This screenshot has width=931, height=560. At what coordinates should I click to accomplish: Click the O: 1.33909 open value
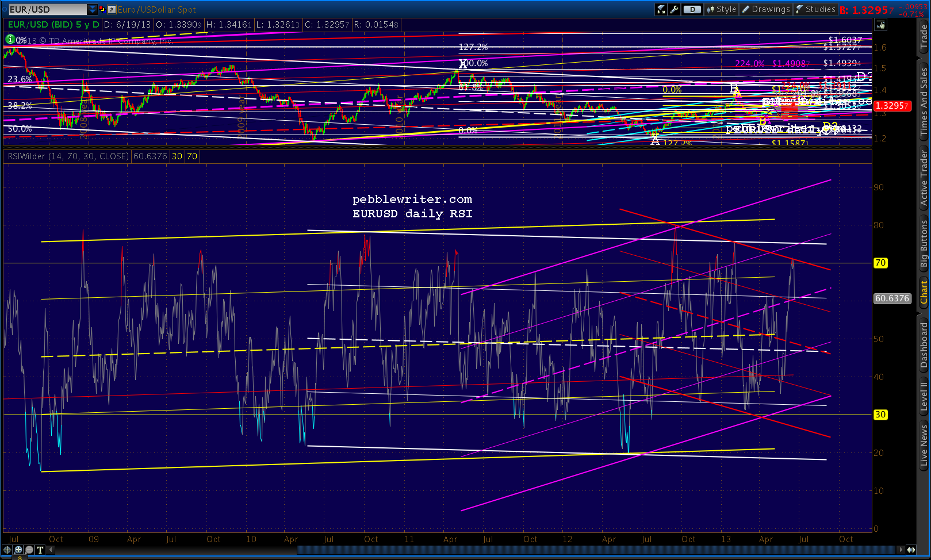[179, 25]
